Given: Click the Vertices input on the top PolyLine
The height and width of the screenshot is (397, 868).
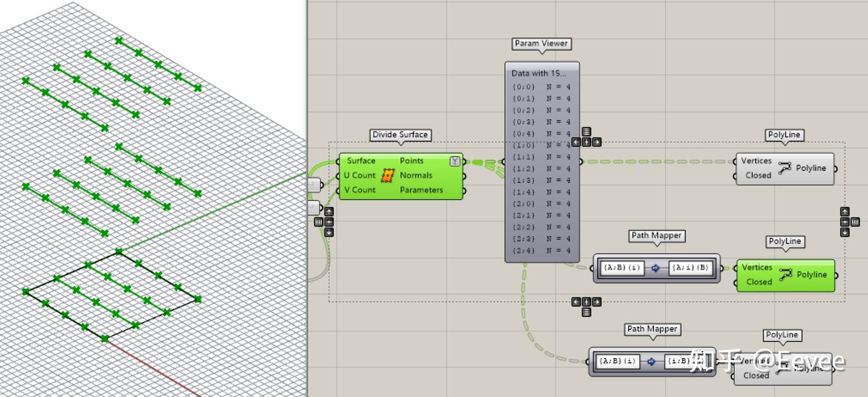Looking at the screenshot, I should [756, 161].
